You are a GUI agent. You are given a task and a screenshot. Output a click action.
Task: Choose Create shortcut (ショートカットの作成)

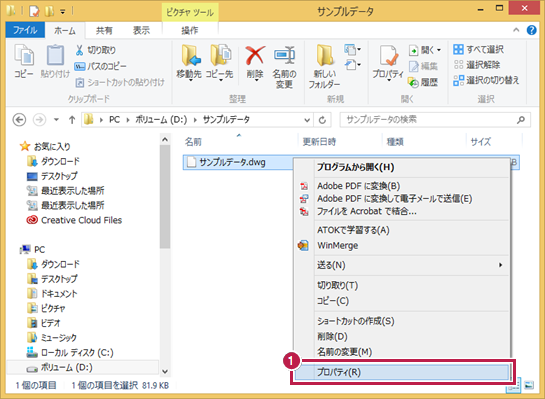click(x=402, y=321)
